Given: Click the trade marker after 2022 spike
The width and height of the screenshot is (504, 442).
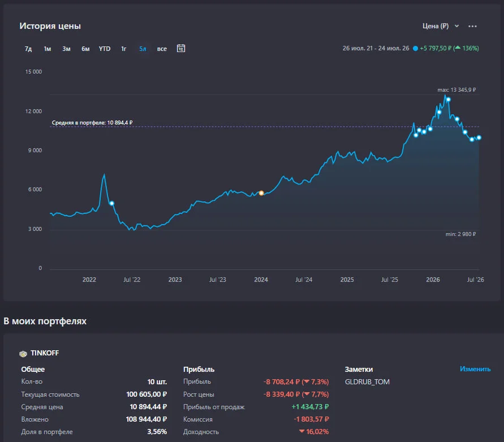Looking at the screenshot, I should 112,203.
